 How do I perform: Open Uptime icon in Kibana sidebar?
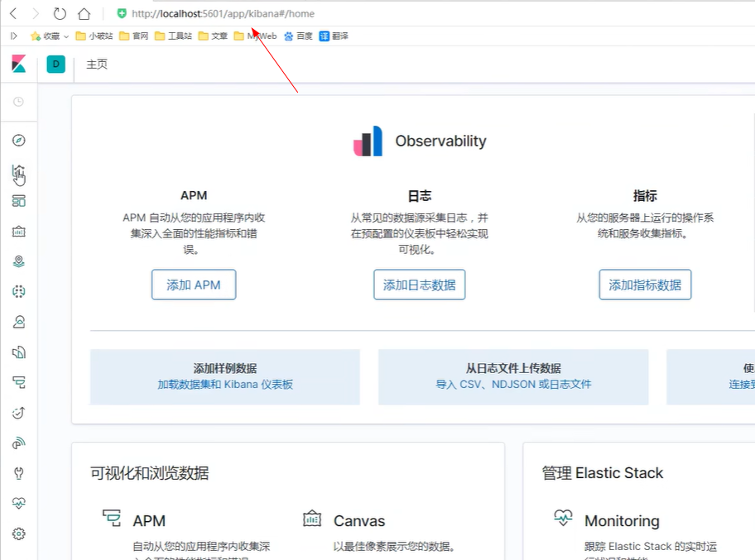coord(18,413)
